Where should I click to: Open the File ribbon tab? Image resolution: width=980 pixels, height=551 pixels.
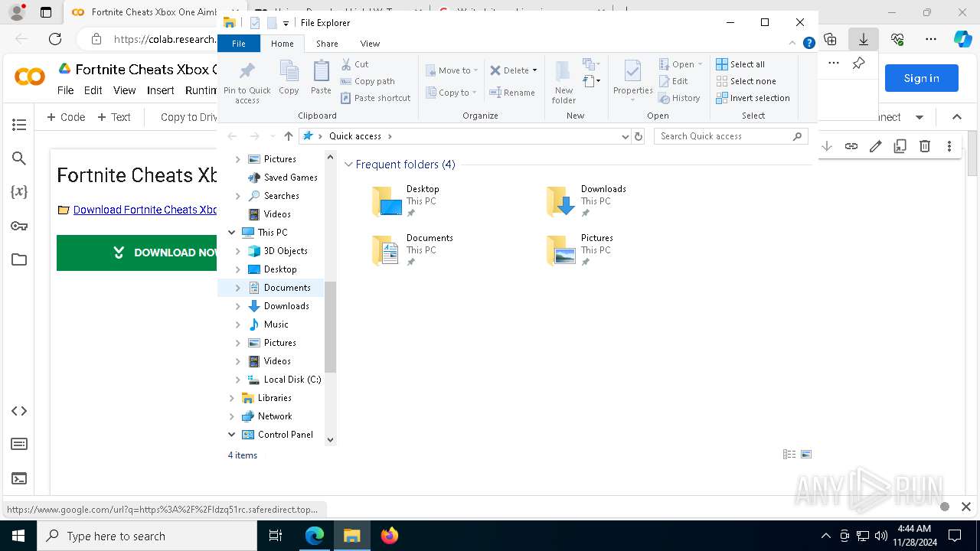pos(239,44)
